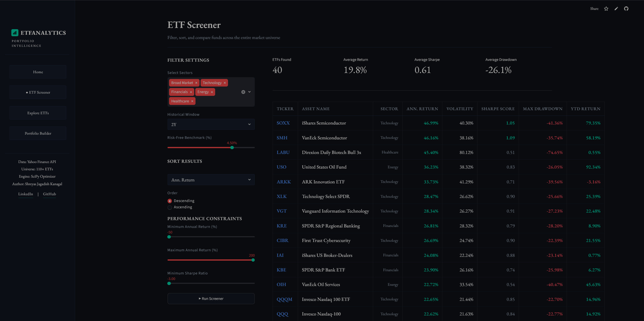The width and height of the screenshot is (644, 321).
Task: Open the LinkedIn link in sidebar
Action: click(x=25, y=194)
